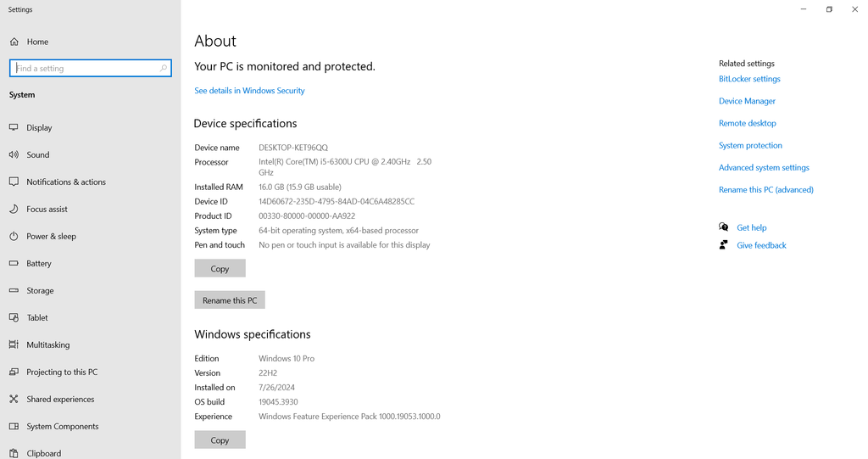Click the Tablet icon in sidebar
Image resolution: width=868 pixels, height=459 pixels.
coord(14,317)
